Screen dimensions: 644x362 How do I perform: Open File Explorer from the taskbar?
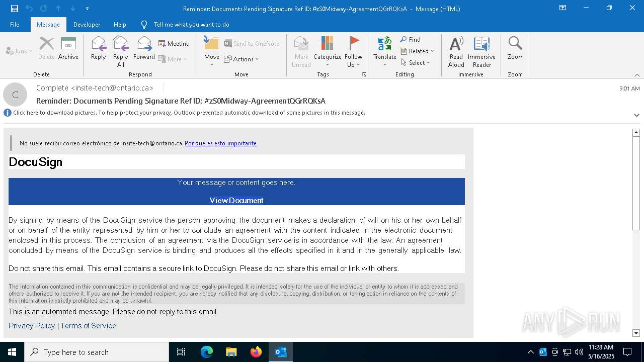231,352
